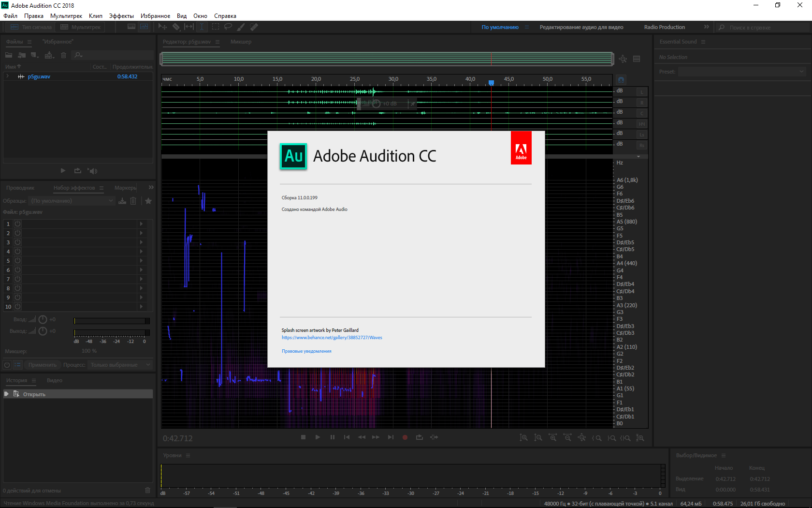Click Stop button in transport
This screenshot has width=812, height=508.
pos(303,437)
